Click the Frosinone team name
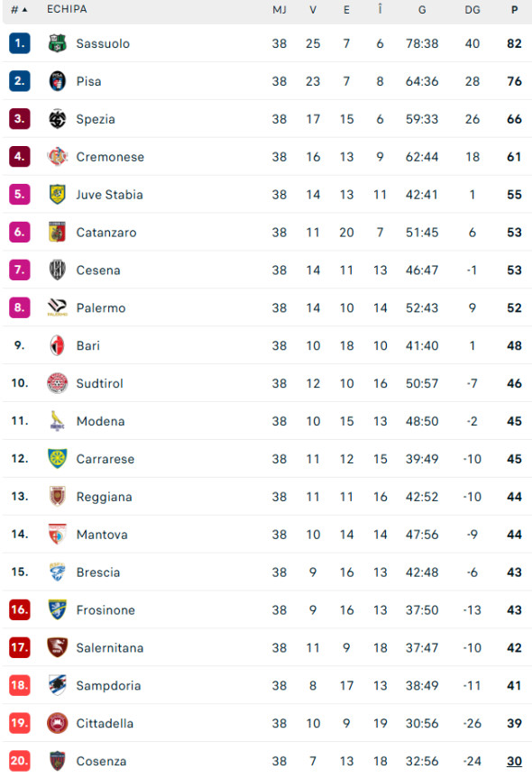The width and height of the screenshot is (532, 778). [105, 609]
